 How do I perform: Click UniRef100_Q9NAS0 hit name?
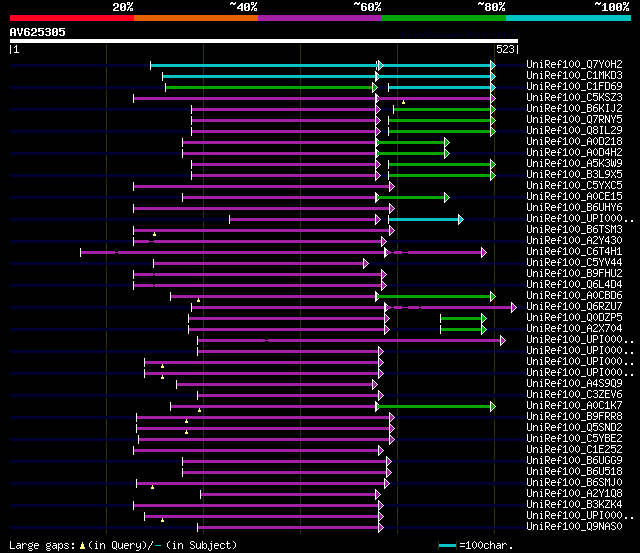574,527
